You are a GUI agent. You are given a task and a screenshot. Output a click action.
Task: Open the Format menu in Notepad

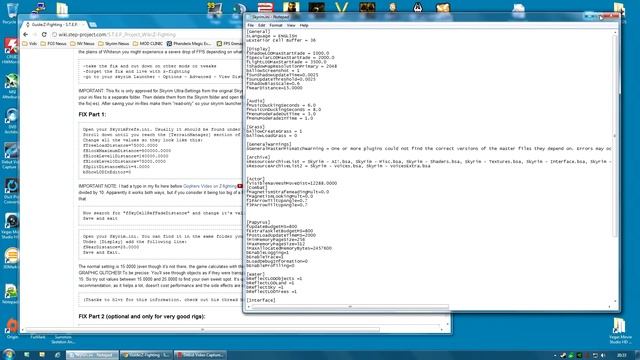coord(276,25)
